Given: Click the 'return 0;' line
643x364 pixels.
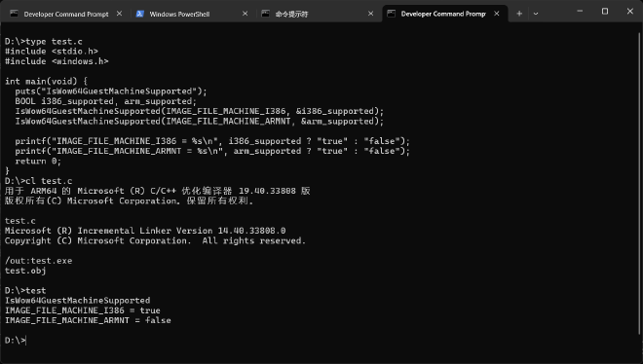Looking at the screenshot, I should [x=38, y=161].
